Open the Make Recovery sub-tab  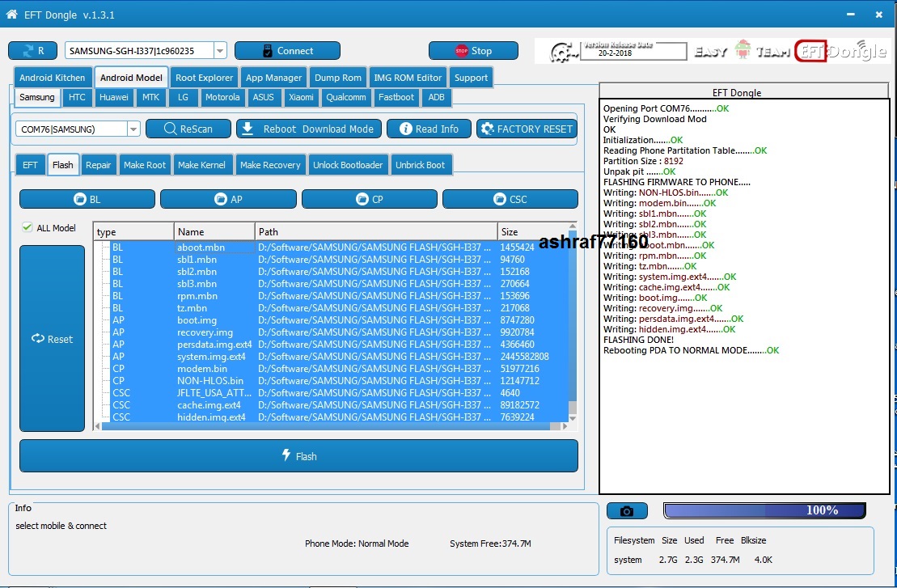[271, 165]
